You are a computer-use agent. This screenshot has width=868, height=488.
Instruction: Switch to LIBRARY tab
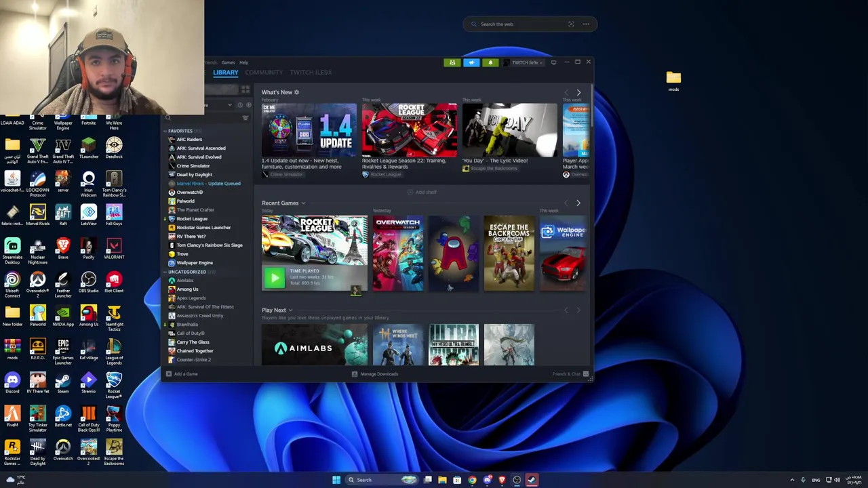[226, 73]
